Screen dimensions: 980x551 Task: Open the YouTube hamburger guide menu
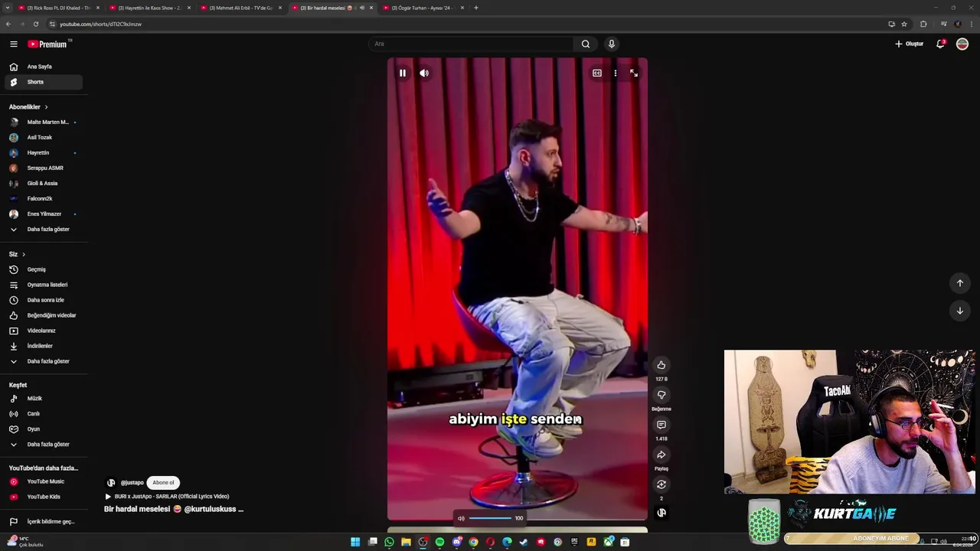13,44
